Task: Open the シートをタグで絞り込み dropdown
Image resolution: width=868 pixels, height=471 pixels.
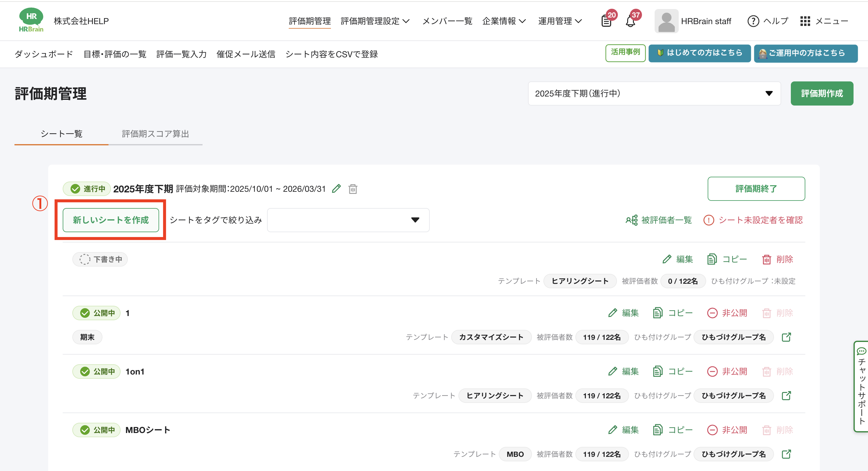Action: 348,220
